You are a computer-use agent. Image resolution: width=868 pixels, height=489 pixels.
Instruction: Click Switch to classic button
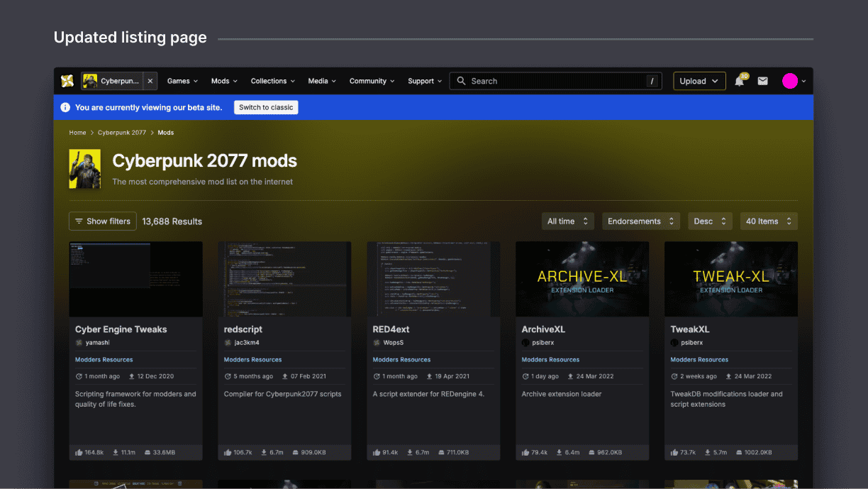(266, 107)
